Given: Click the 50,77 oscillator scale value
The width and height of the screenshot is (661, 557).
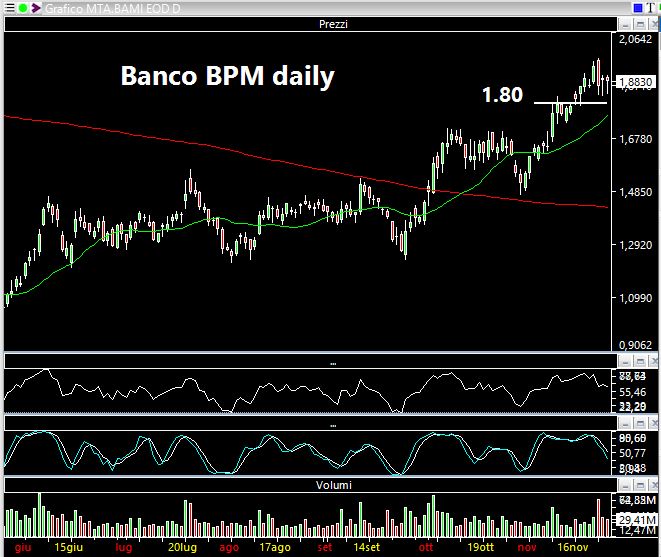Looking at the screenshot, I should [632, 453].
